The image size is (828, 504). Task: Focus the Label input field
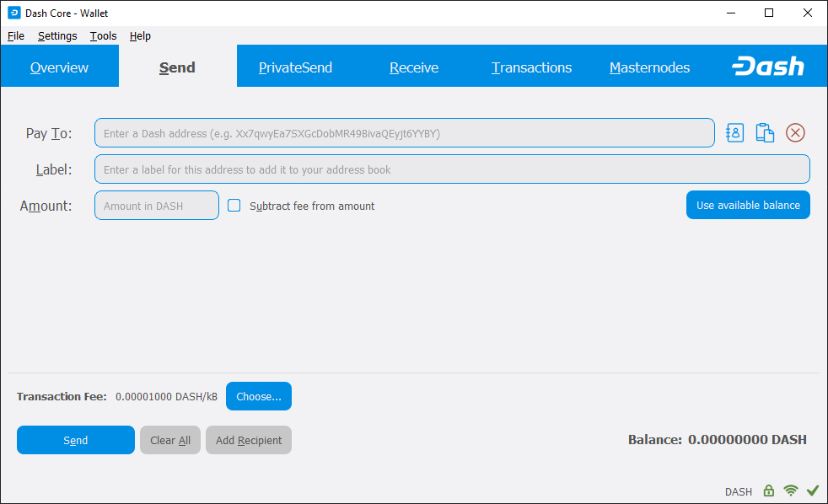coord(452,169)
